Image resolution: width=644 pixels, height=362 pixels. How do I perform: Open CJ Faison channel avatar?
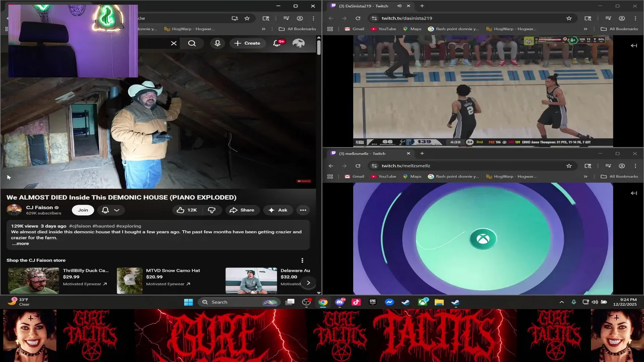(x=14, y=210)
